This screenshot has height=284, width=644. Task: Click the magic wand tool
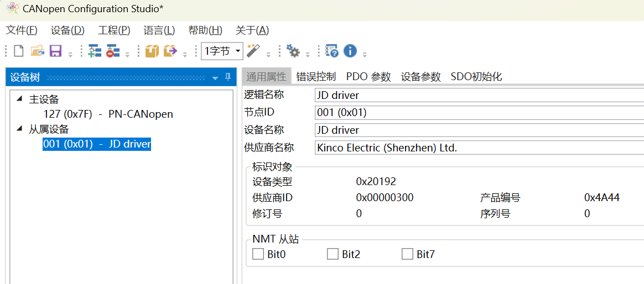tap(253, 51)
